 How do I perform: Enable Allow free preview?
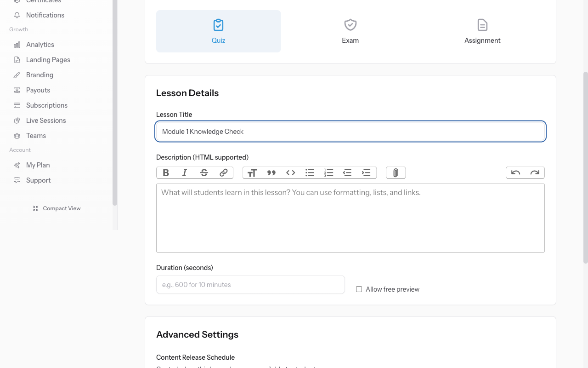click(359, 289)
